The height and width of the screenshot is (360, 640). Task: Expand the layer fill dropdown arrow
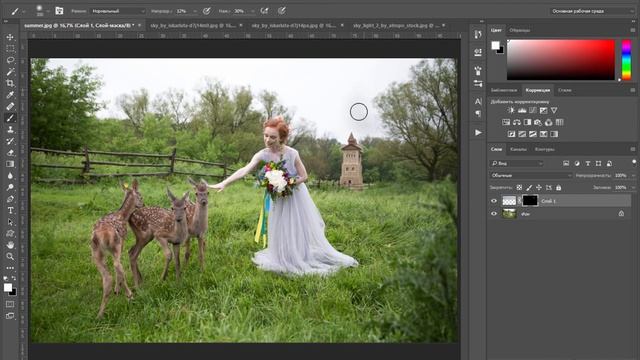(633, 188)
